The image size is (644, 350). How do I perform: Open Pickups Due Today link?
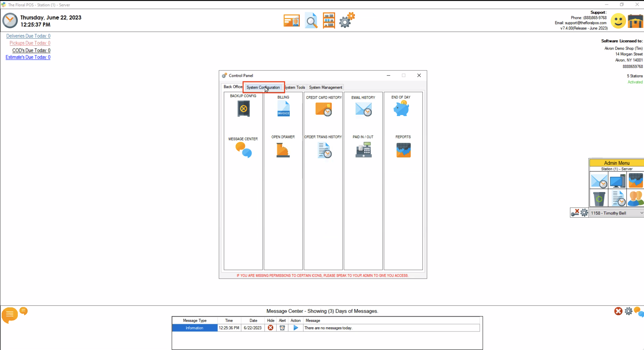(30, 43)
